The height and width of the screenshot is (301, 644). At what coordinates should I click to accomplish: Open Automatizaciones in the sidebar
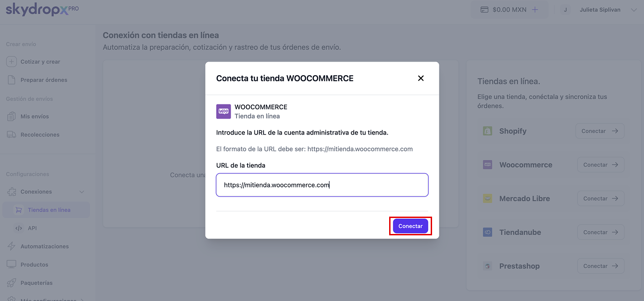coord(45,246)
